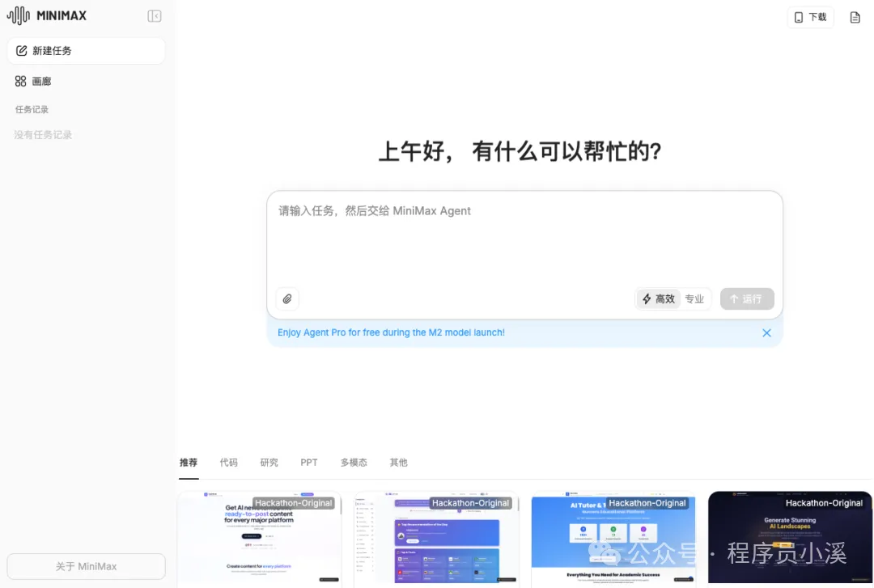Image resolution: width=874 pixels, height=588 pixels.
Task: Click the lightning icon in 高效 mode
Action: tap(646, 298)
